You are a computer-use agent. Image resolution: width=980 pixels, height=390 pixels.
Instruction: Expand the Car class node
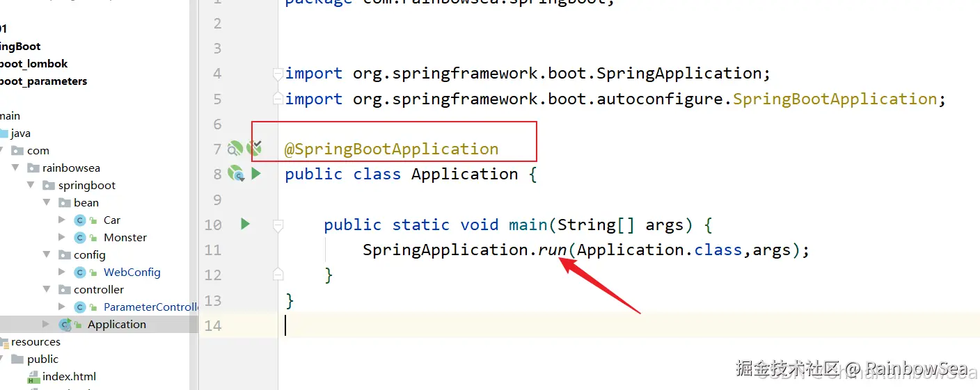point(62,220)
